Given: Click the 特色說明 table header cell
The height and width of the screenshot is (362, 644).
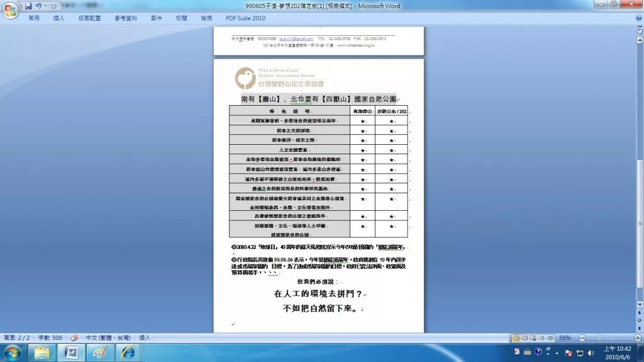Looking at the screenshot, I should [x=289, y=111].
